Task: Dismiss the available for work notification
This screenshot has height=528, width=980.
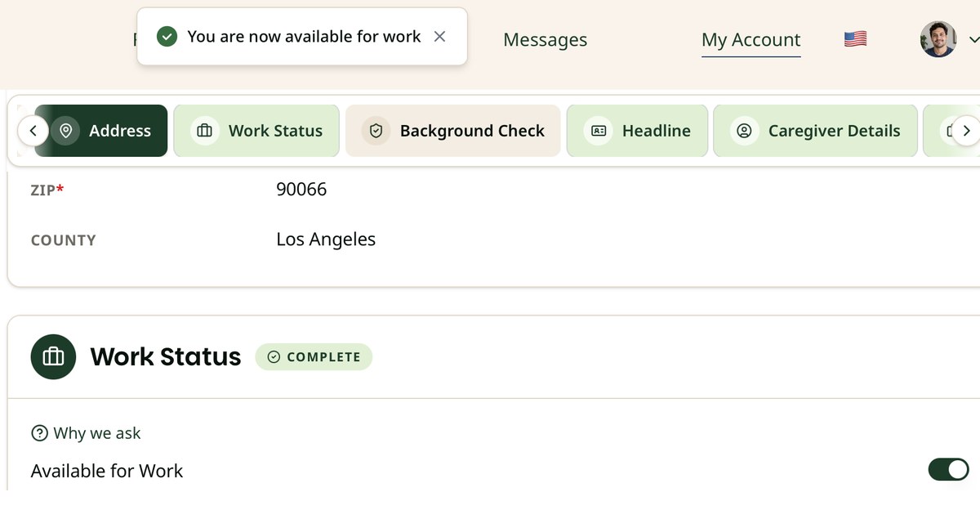Action: [439, 37]
